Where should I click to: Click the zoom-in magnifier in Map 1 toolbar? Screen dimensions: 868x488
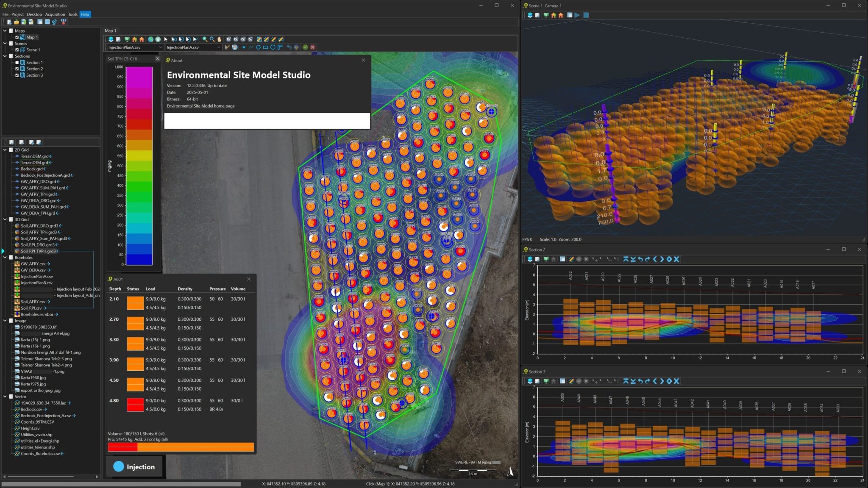205,39
